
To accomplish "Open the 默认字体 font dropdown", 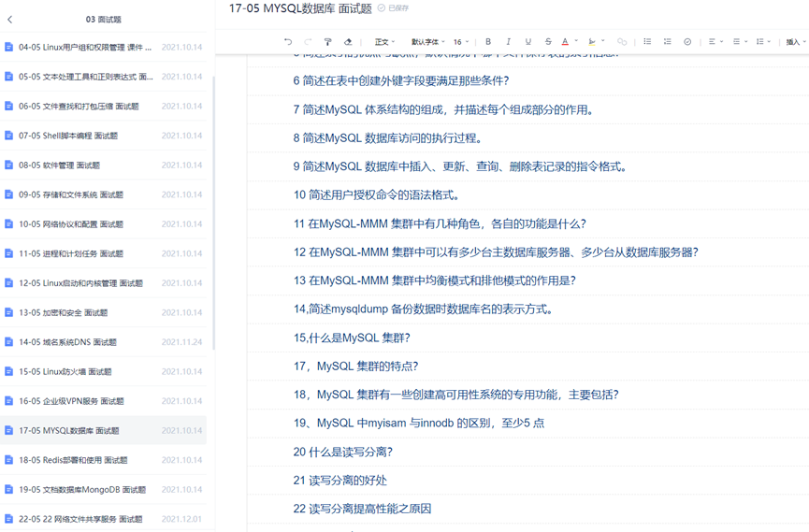I will tap(427, 42).
